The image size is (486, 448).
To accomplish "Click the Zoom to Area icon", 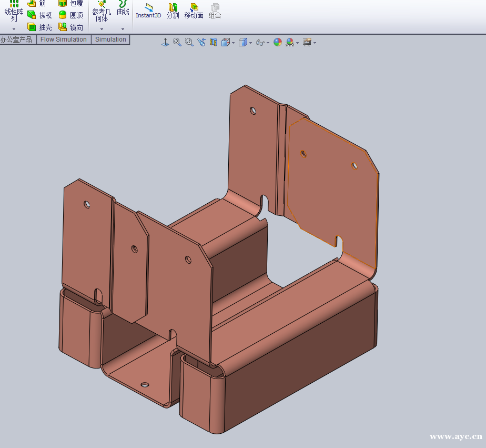I will 189,42.
